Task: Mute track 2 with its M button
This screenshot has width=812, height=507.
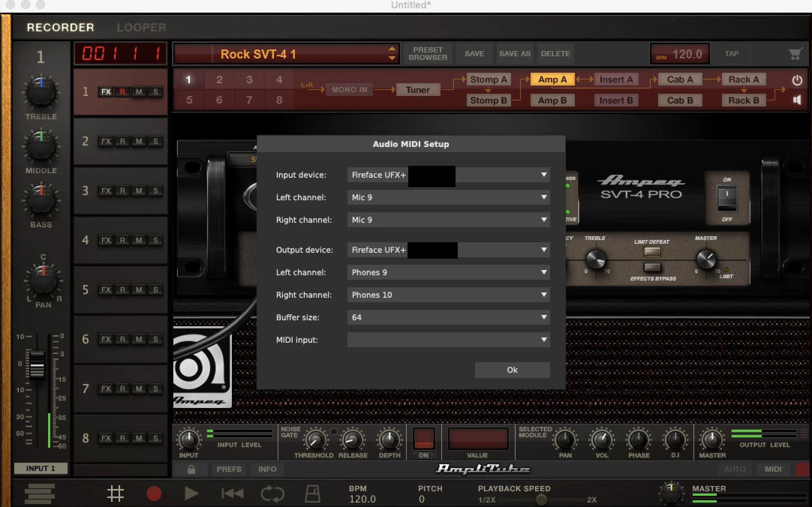Action: (x=139, y=141)
